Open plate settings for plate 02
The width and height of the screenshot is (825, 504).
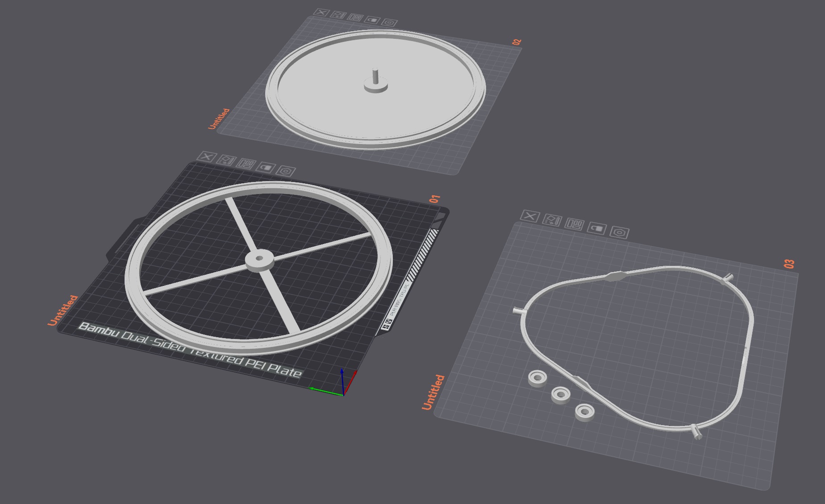pyautogui.click(x=390, y=22)
